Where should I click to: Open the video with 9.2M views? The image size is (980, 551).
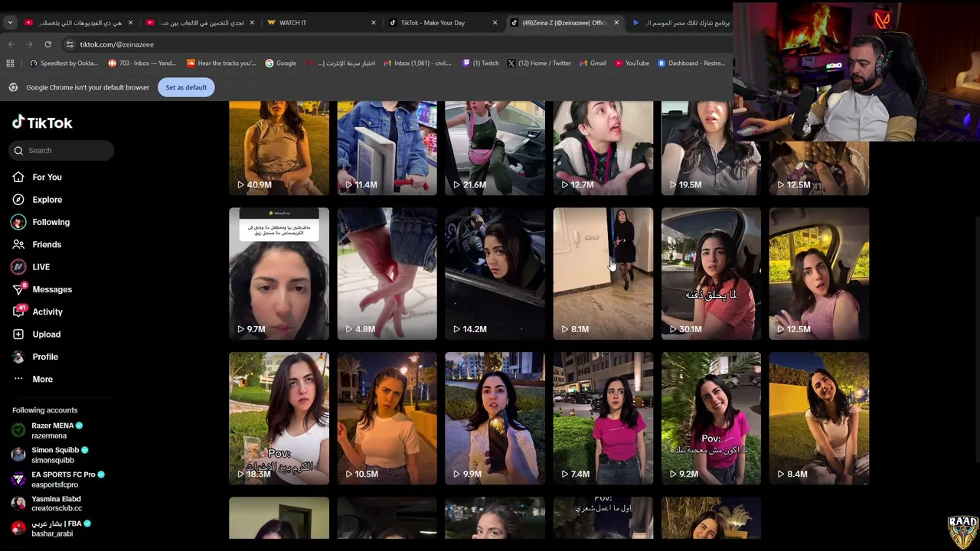click(x=711, y=418)
